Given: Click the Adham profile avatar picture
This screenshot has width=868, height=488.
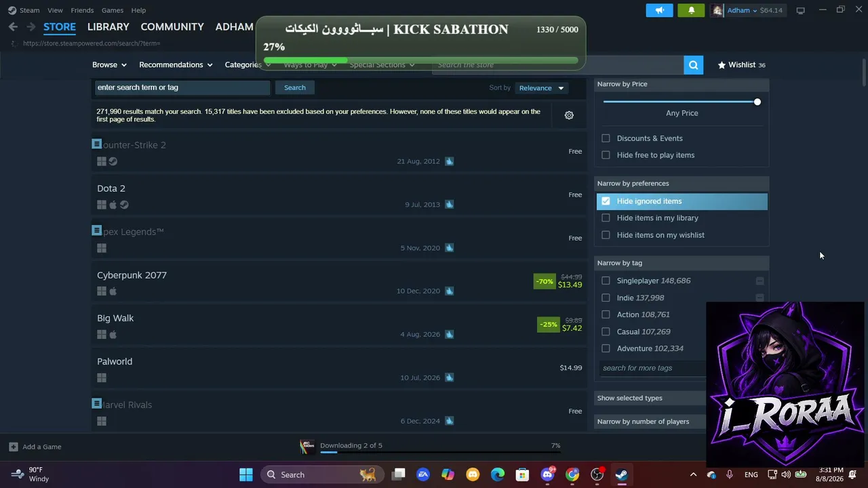Looking at the screenshot, I should tap(717, 10).
